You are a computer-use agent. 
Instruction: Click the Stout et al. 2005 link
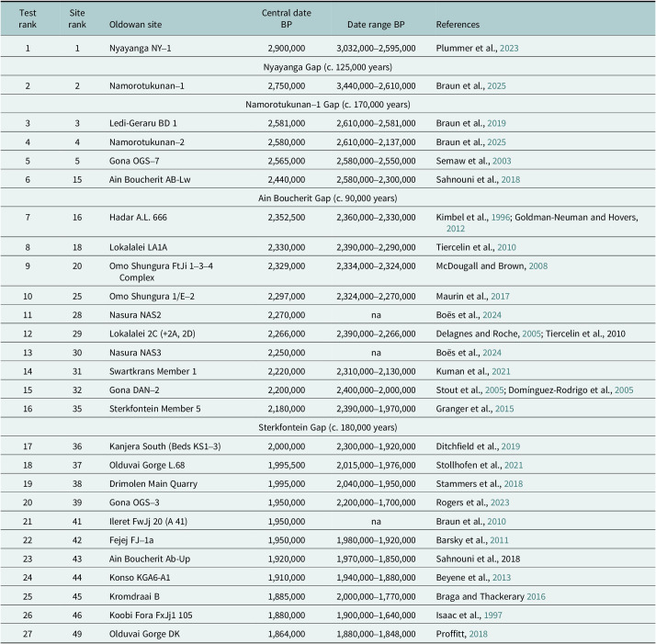pyautogui.click(x=494, y=390)
